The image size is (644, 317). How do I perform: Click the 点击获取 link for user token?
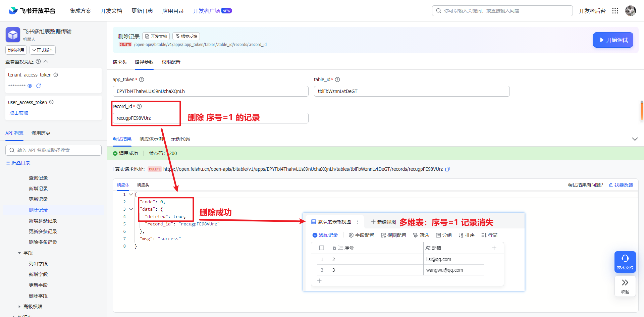(19, 113)
